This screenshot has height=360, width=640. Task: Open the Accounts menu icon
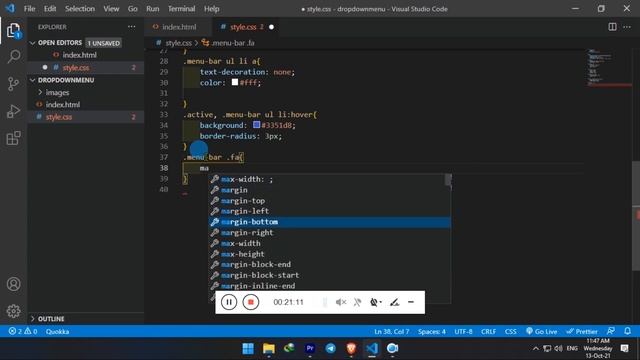coord(13,284)
